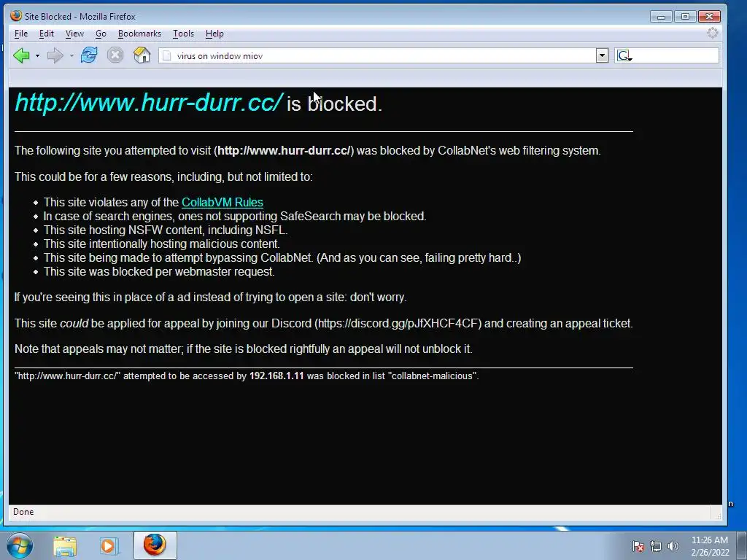
Task: Click the network status tray icon
Action: (x=656, y=546)
